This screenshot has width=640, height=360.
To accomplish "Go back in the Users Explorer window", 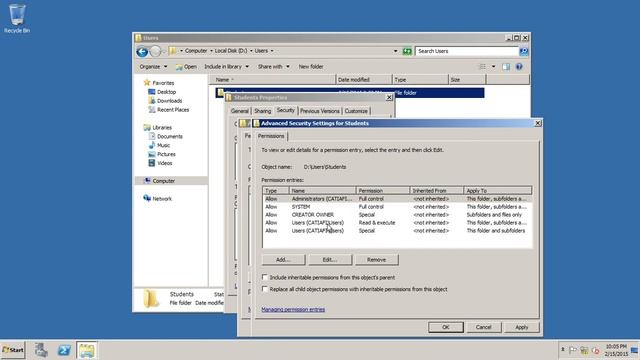I will point(142,51).
